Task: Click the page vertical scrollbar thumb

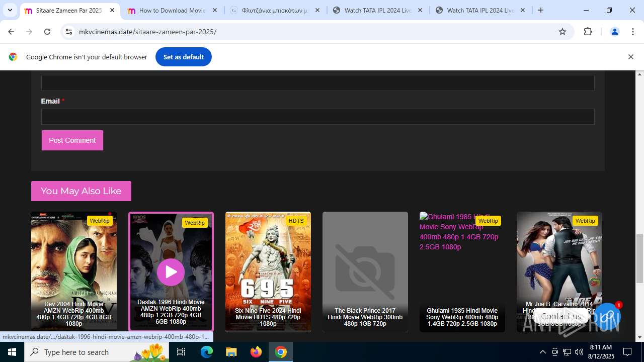Action: [639, 258]
